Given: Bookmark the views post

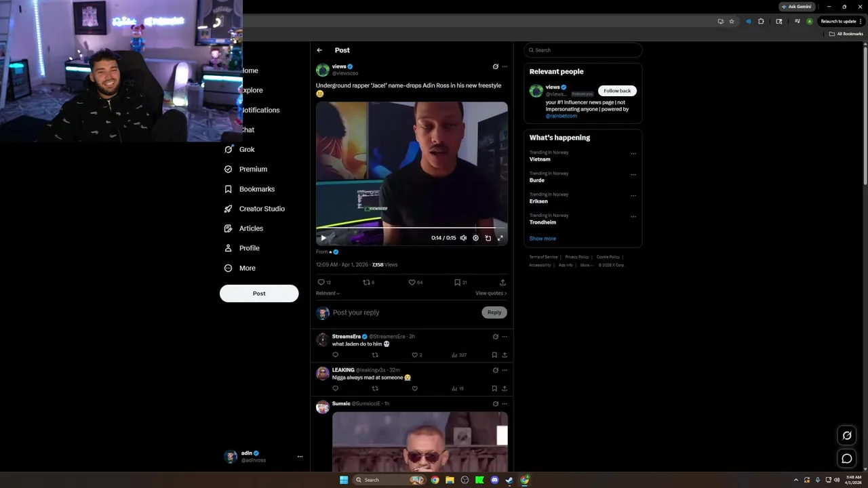Looking at the screenshot, I should click(x=460, y=282).
